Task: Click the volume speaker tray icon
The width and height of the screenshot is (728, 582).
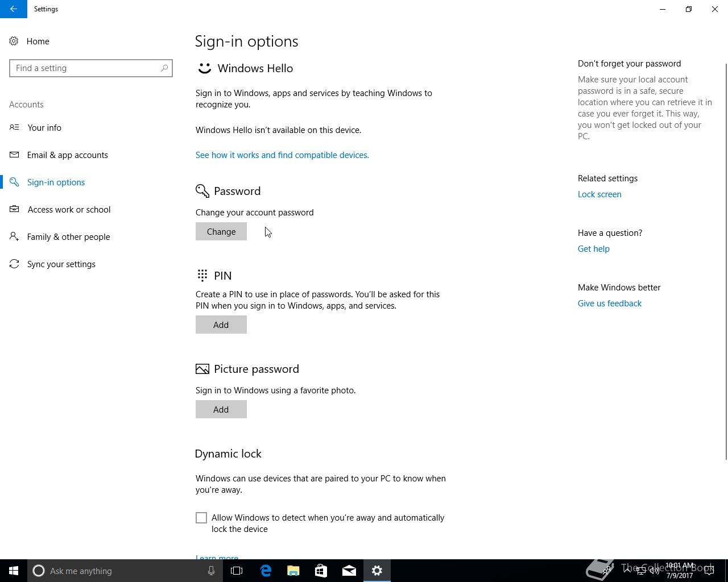Action: pyautogui.click(x=655, y=571)
